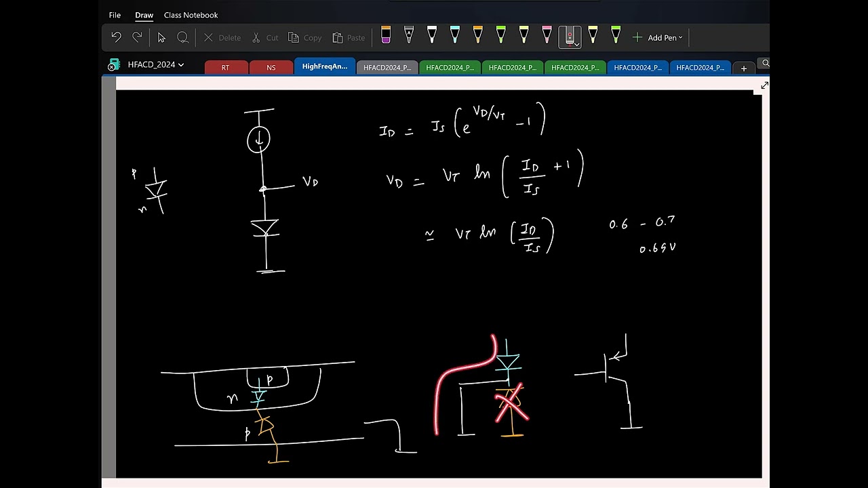Image resolution: width=868 pixels, height=488 pixels.
Task: Click the notebook icon beside HFACD_2024
Action: [114, 65]
